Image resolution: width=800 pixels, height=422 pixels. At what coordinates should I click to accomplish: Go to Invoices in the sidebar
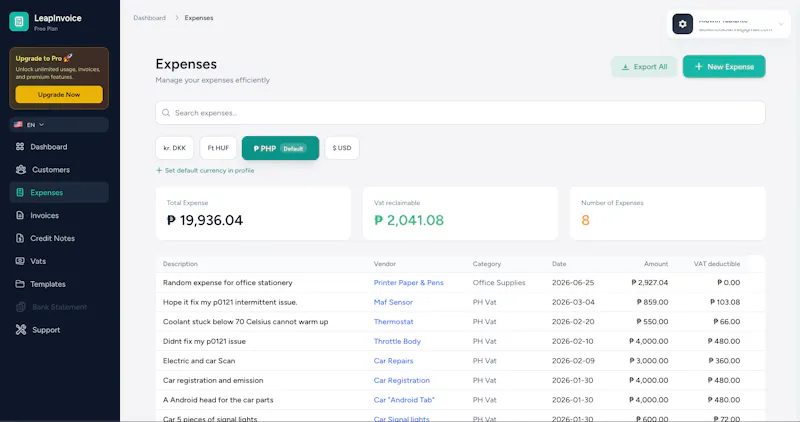pyautogui.click(x=59, y=215)
